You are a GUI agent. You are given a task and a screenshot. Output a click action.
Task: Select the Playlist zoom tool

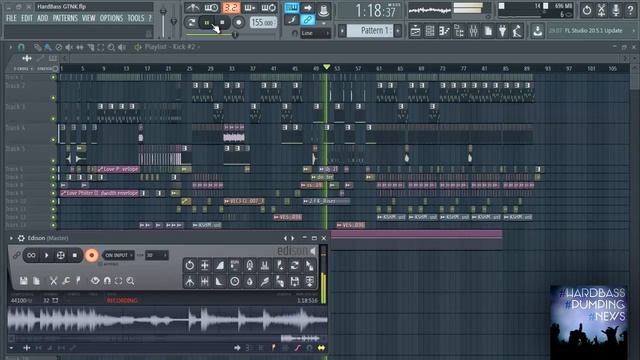[x=111, y=47]
